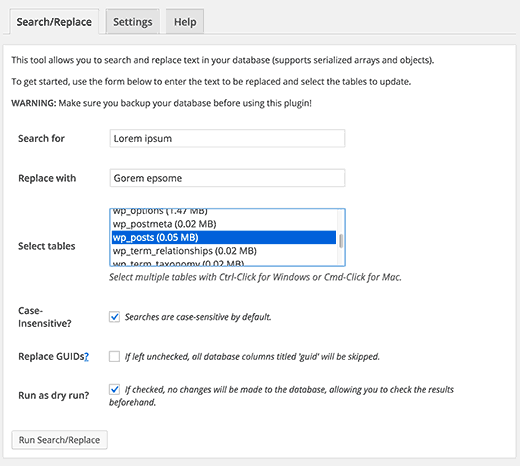The height and width of the screenshot is (466, 520).
Task: Click the tables list scrollbar thumb
Action: [341, 241]
